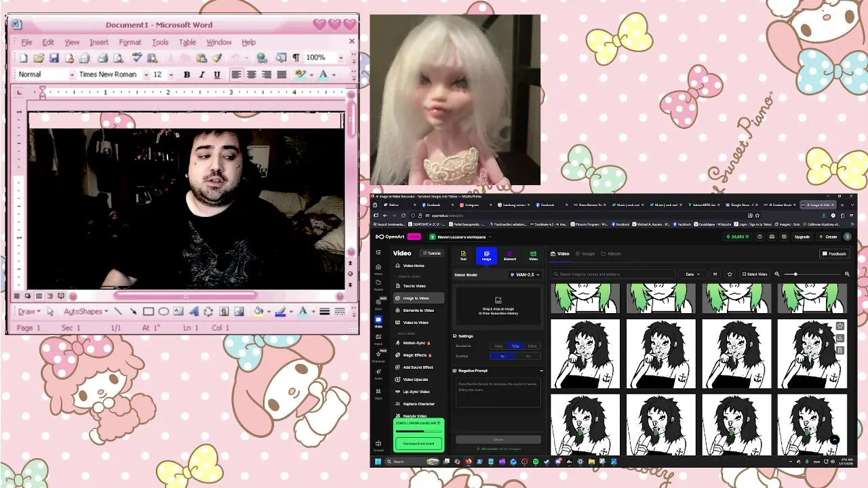
Task: Switch to the Album tab in OpenArt
Action: 610,253
